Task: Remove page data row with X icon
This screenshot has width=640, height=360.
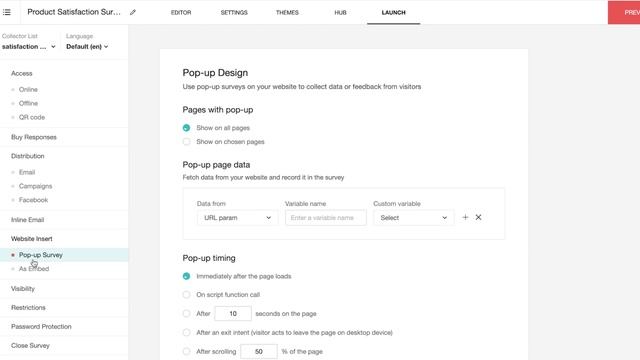Action: tap(478, 217)
